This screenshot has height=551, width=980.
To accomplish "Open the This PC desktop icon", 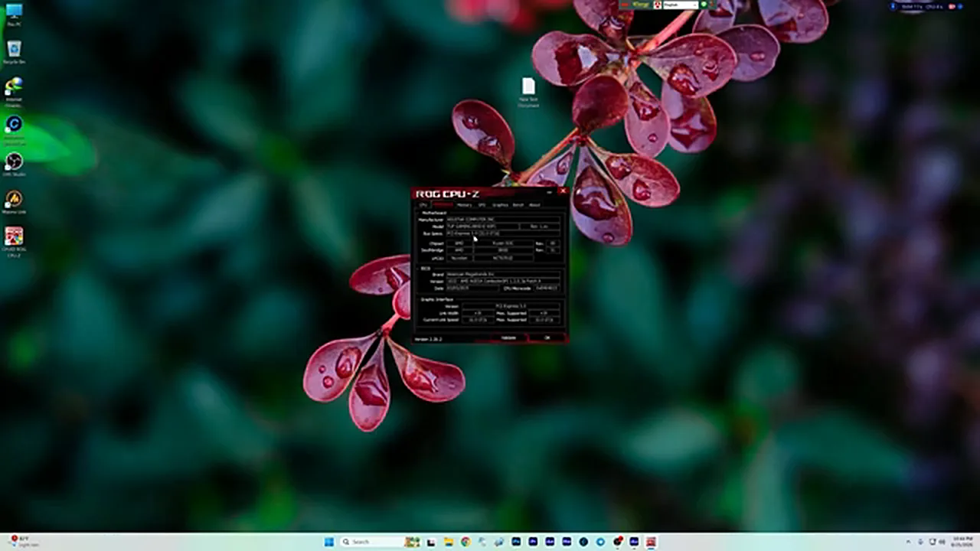I will (x=14, y=15).
